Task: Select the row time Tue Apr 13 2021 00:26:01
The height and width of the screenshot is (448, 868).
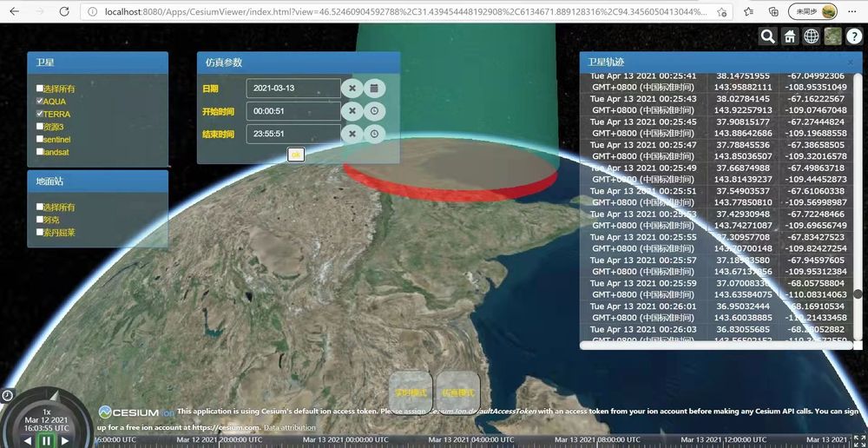Action: 642,306
